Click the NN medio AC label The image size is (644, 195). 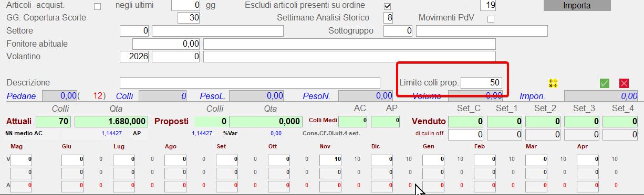pyautogui.click(x=24, y=133)
